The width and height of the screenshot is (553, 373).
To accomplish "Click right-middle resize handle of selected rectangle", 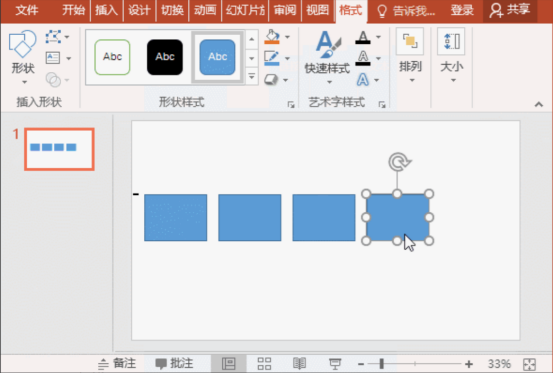I will 429,217.
